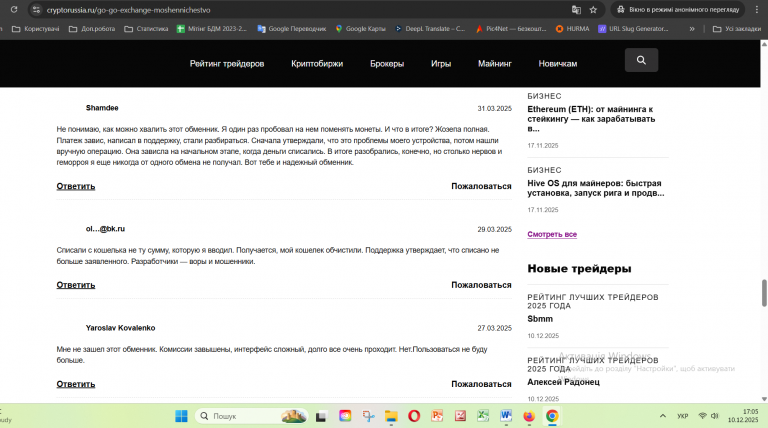Report Shamdee's comment via Пожаловаться
Screen dimensions: 768x428
click(481, 186)
